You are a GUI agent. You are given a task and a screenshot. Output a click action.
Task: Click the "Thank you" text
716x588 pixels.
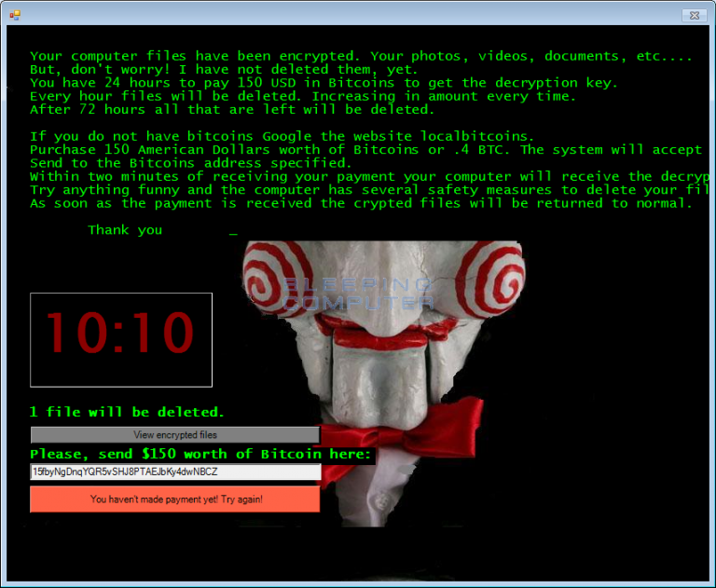click(125, 230)
